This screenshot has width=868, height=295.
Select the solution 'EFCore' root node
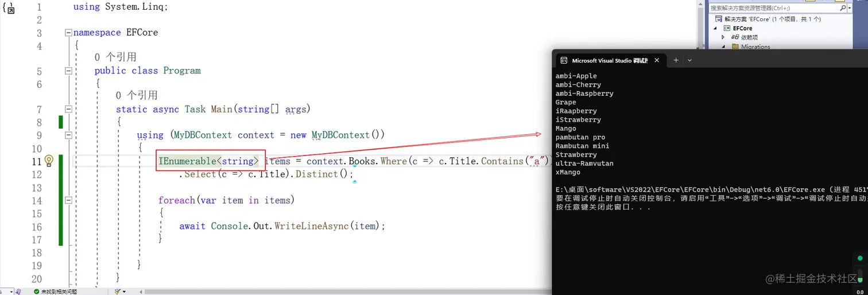[772, 19]
